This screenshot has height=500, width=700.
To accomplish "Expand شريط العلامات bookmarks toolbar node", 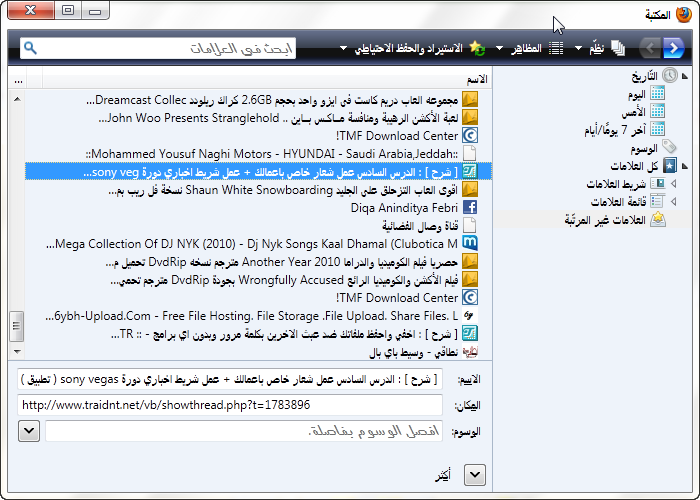I will [x=673, y=183].
